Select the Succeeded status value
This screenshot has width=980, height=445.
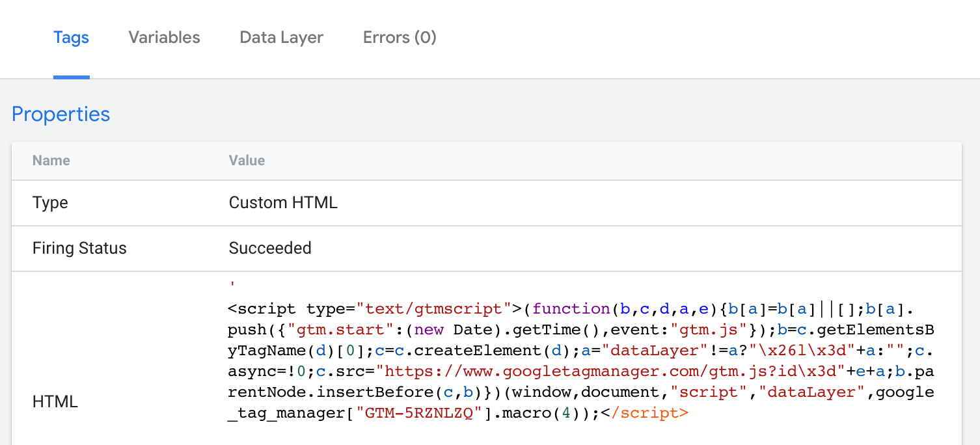pos(270,249)
